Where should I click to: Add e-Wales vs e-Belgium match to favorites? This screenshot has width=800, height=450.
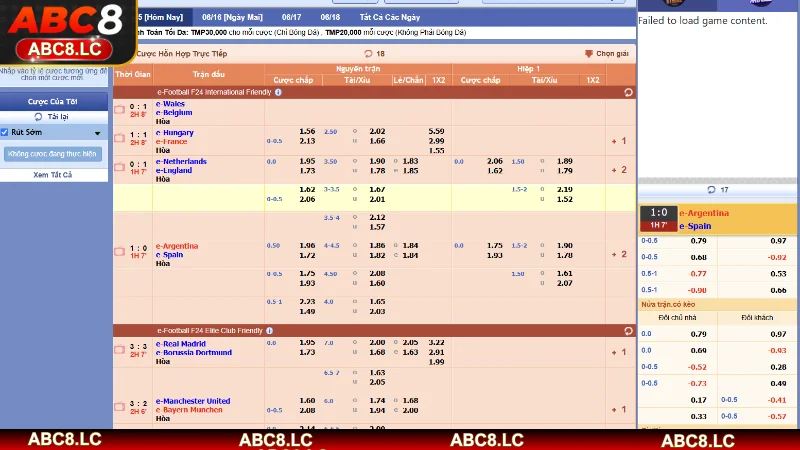click(119, 109)
